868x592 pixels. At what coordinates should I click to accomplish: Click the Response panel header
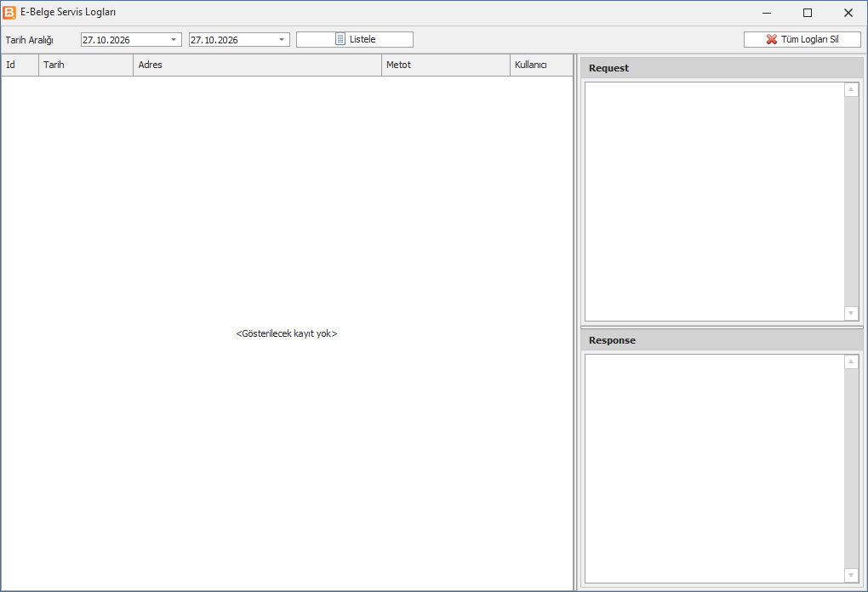point(722,340)
